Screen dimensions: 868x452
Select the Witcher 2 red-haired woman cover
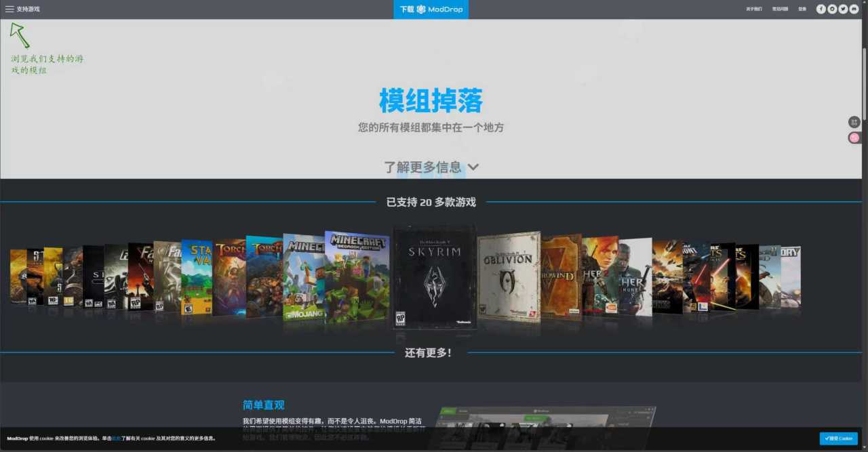[599, 276]
